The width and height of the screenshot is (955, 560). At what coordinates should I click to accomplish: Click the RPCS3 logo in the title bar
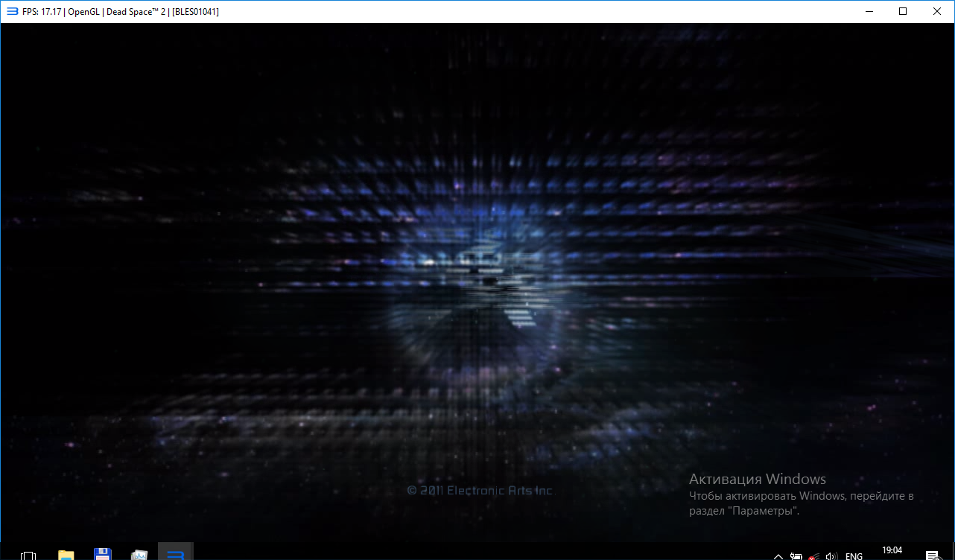(12, 11)
